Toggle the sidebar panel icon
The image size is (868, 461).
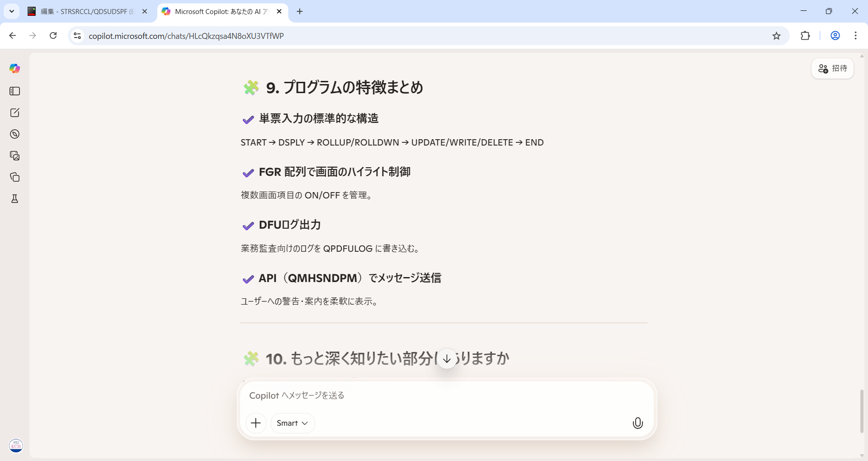[14, 91]
